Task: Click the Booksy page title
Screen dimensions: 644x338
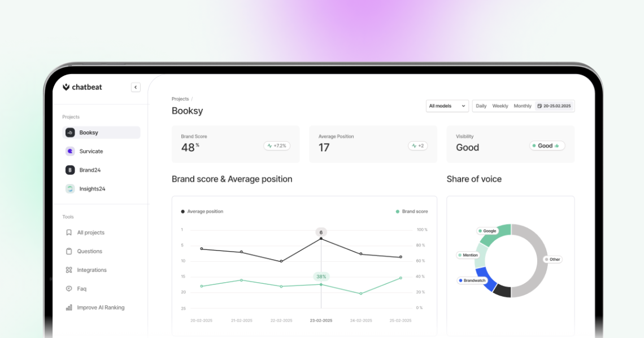Action: 188,111
